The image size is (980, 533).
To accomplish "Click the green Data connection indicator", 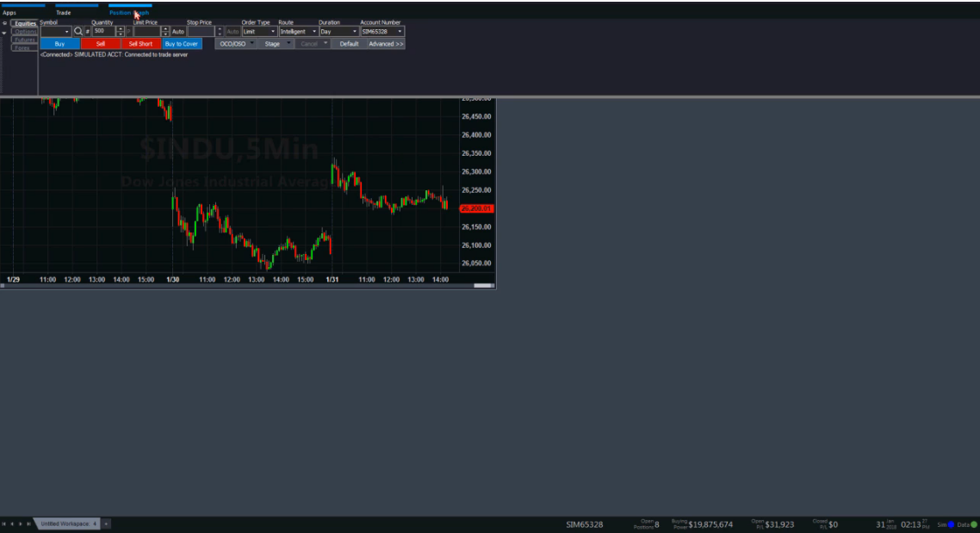I will point(973,524).
